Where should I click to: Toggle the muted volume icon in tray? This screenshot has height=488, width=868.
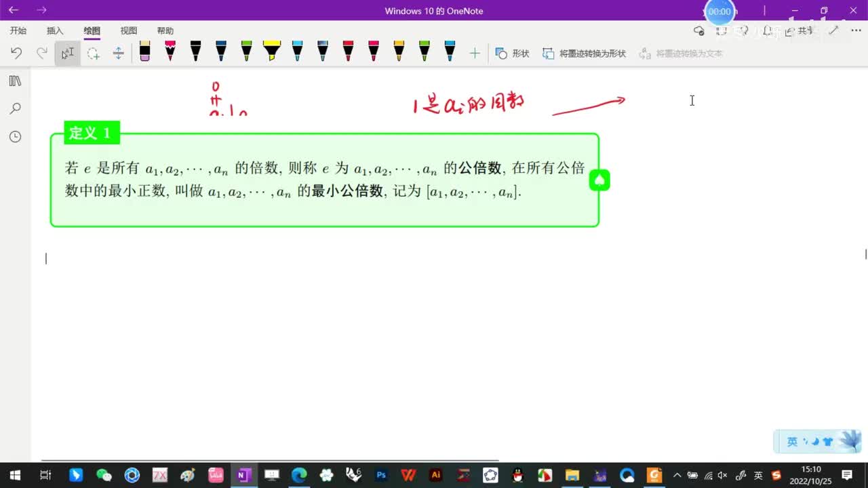coord(723,475)
